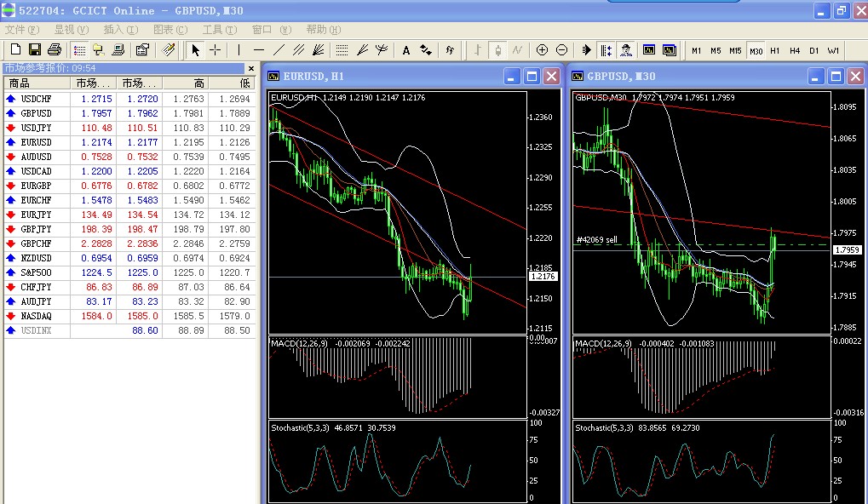868x504 pixels.
Task: Select the Crosshair tool
Action: point(216,50)
